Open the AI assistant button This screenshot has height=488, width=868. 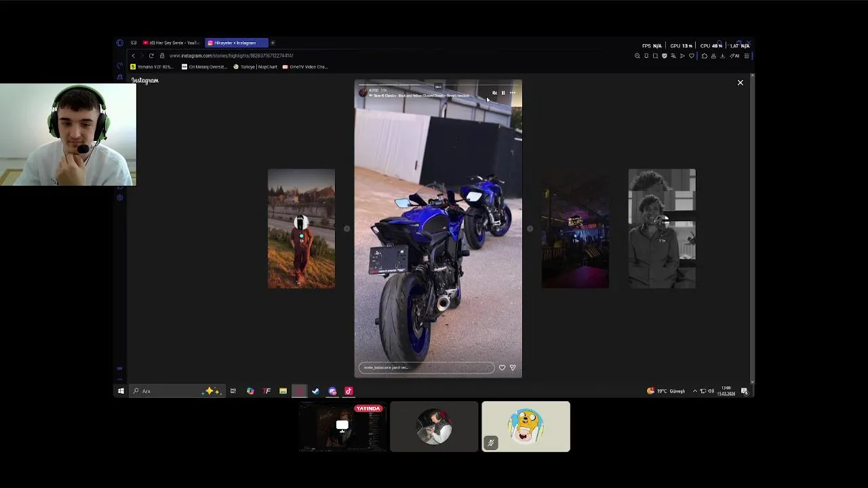[734, 56]
